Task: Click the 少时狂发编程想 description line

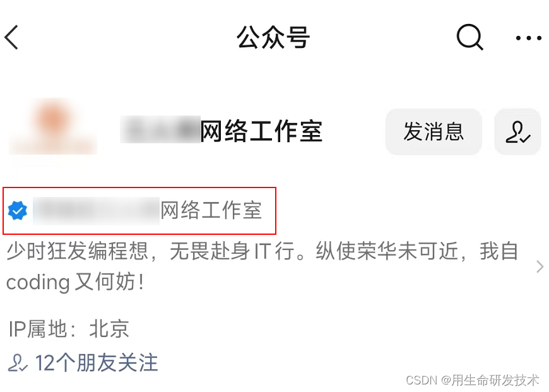Action: click(x=263, y=251)
